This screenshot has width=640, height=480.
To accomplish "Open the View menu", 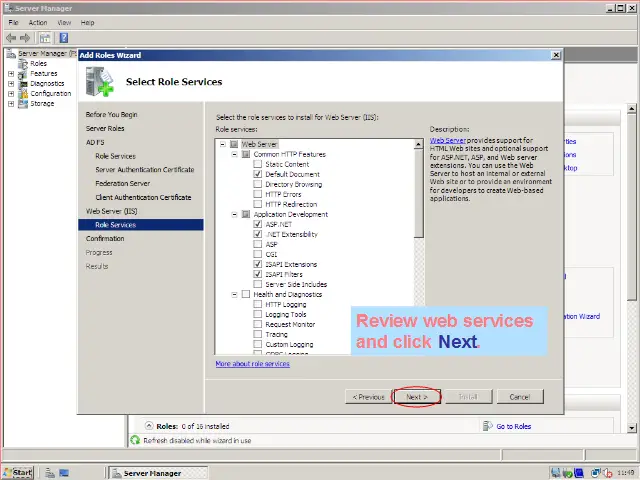I will (64, 22).
